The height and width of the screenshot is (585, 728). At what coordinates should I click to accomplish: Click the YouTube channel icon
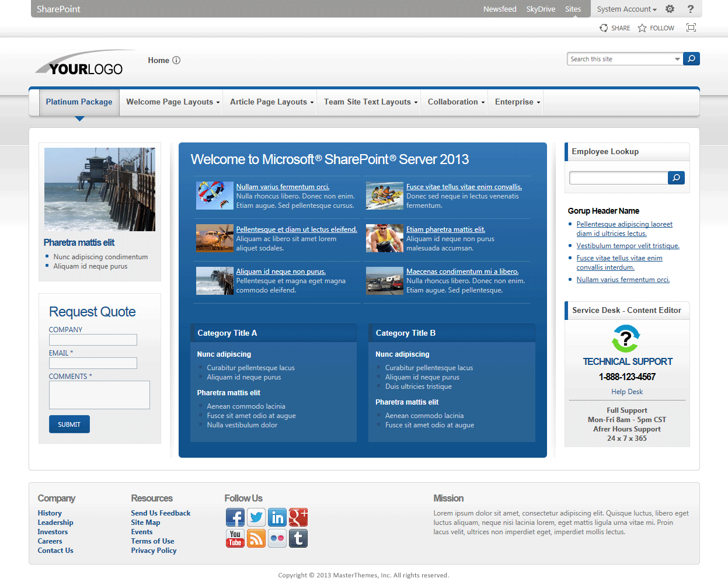point(235,538)
